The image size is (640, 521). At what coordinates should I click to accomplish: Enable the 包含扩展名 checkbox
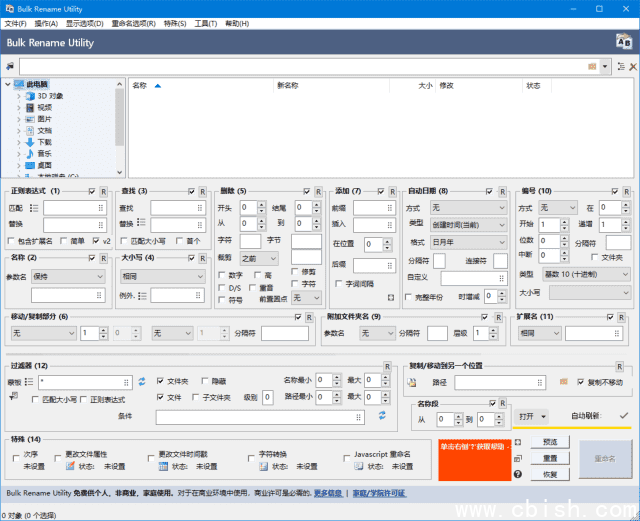click(x=12, y=241)
